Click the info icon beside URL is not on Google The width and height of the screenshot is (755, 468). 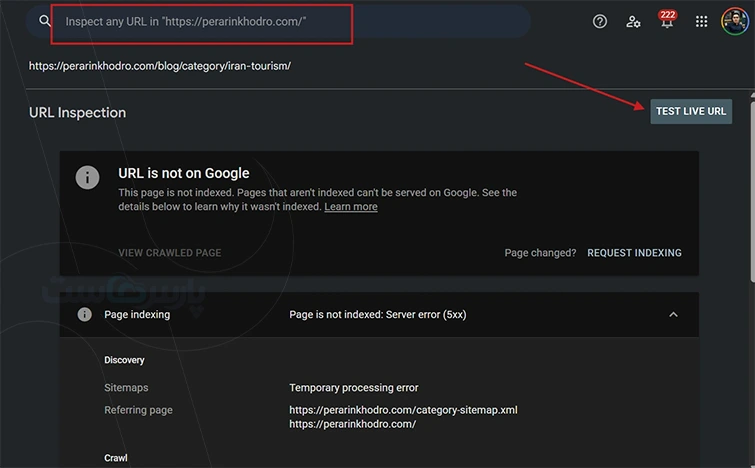[87, 178]
